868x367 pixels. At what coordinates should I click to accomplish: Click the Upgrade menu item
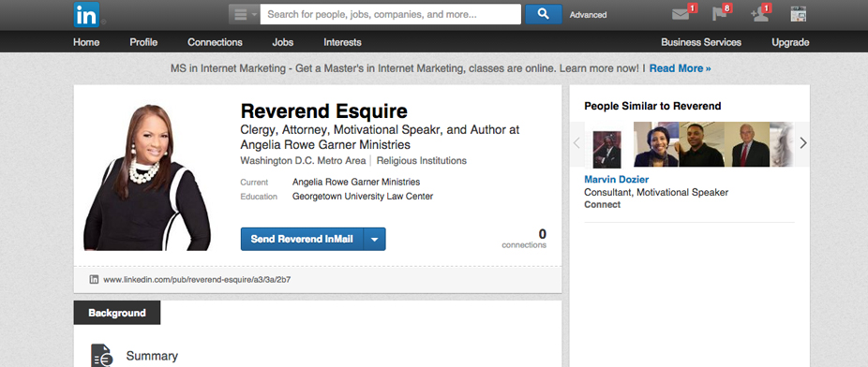790,42
